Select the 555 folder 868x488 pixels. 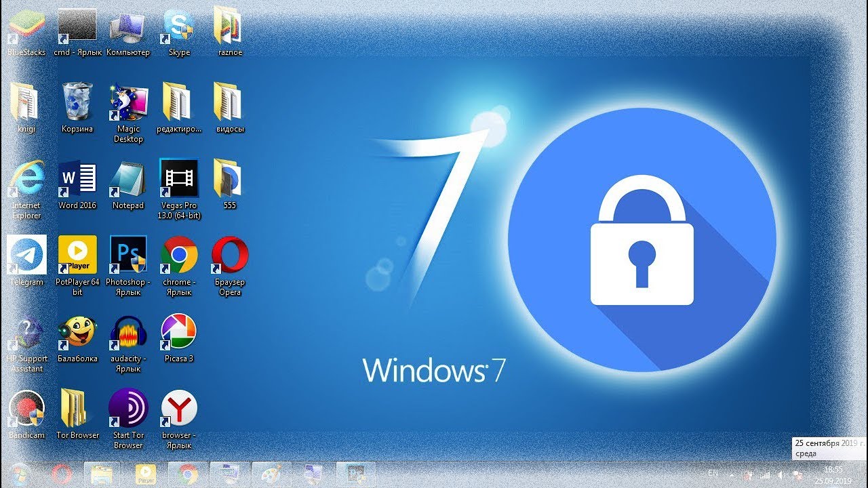click(230, 184)
